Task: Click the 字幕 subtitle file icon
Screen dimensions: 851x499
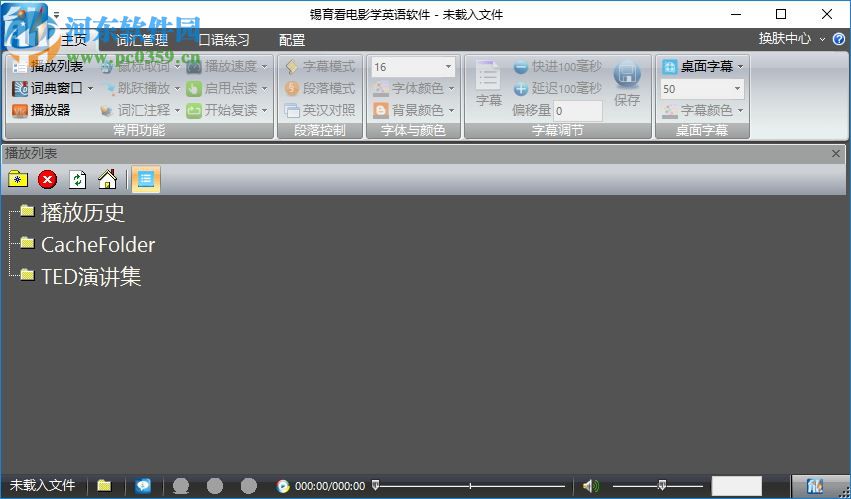Action: pos(488,83)
